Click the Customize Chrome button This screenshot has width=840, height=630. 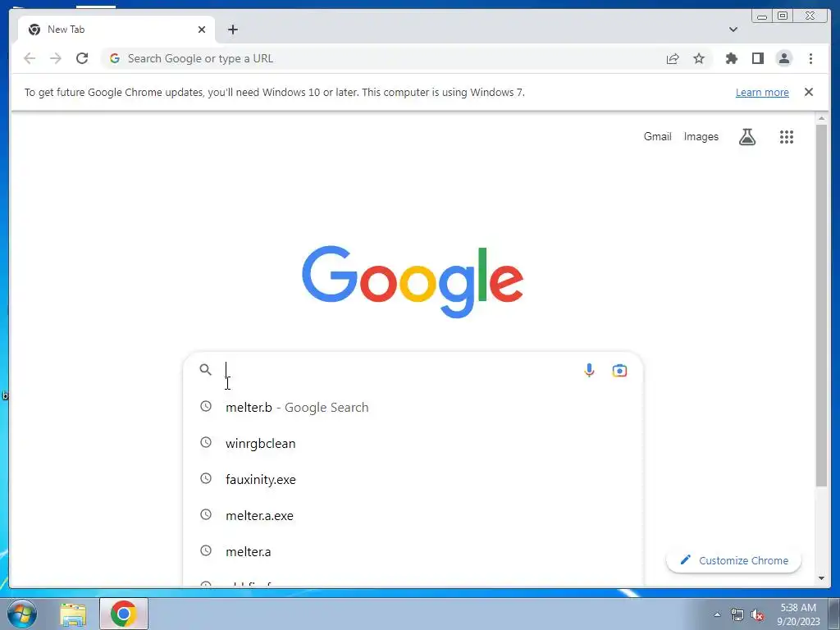[x=733, y=560]
